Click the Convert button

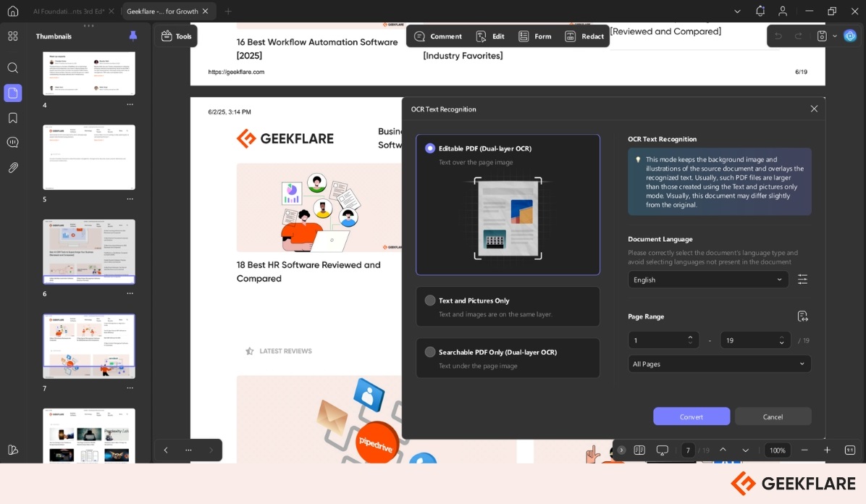691,416
